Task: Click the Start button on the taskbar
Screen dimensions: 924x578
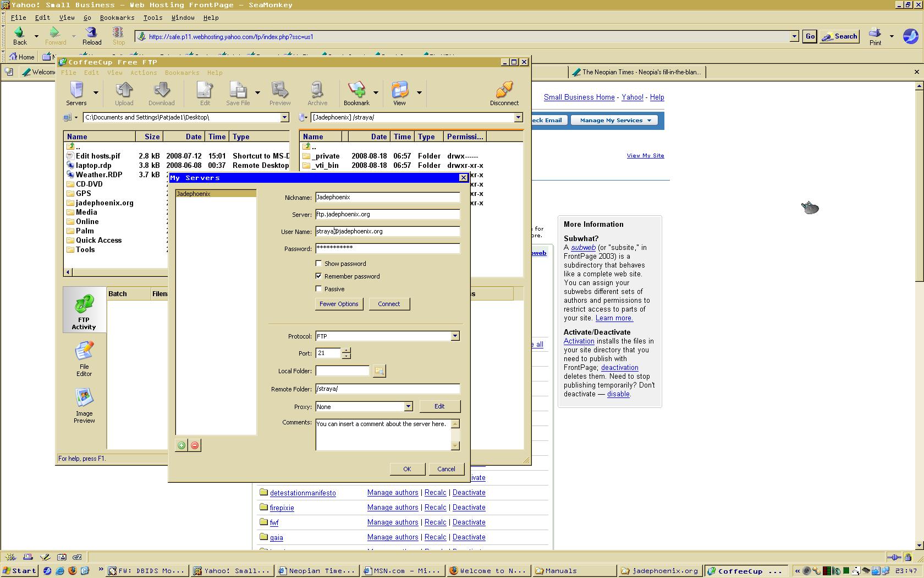Action: tap(20, 571)
